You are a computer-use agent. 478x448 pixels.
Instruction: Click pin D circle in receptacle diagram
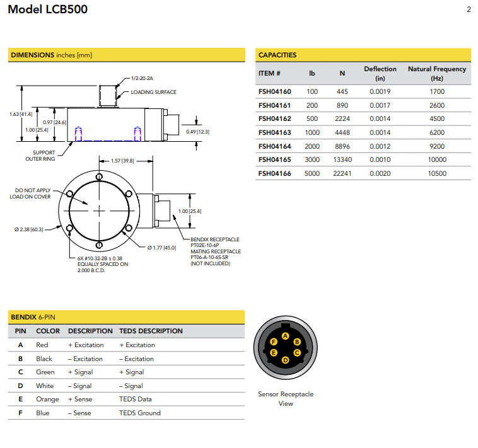tap(286, 360)
